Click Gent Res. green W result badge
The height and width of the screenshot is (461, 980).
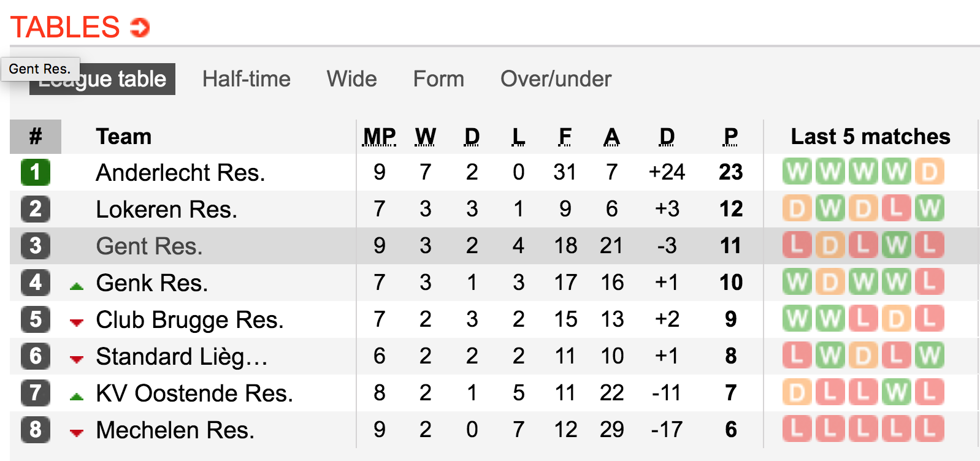click(x=896, y=245)
